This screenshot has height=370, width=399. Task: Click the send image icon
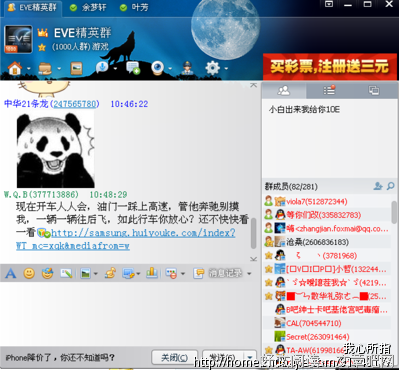[x=86, y=274]
